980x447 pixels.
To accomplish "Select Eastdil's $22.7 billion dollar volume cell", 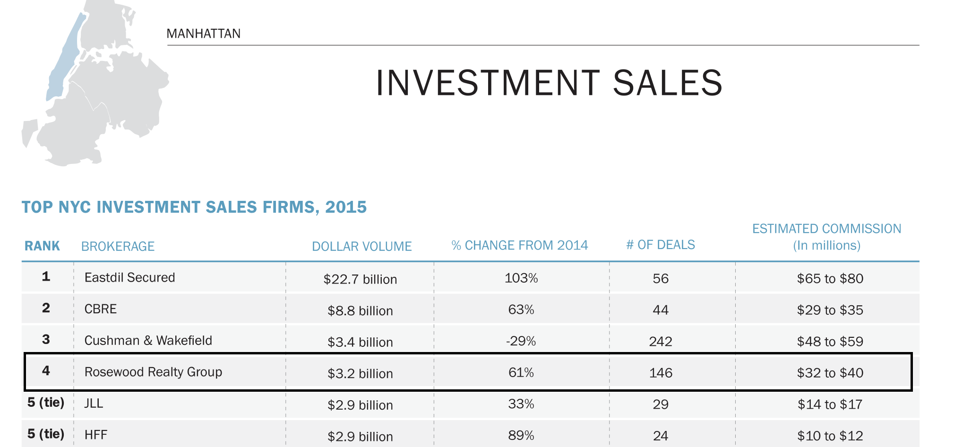I will [360, 279].
